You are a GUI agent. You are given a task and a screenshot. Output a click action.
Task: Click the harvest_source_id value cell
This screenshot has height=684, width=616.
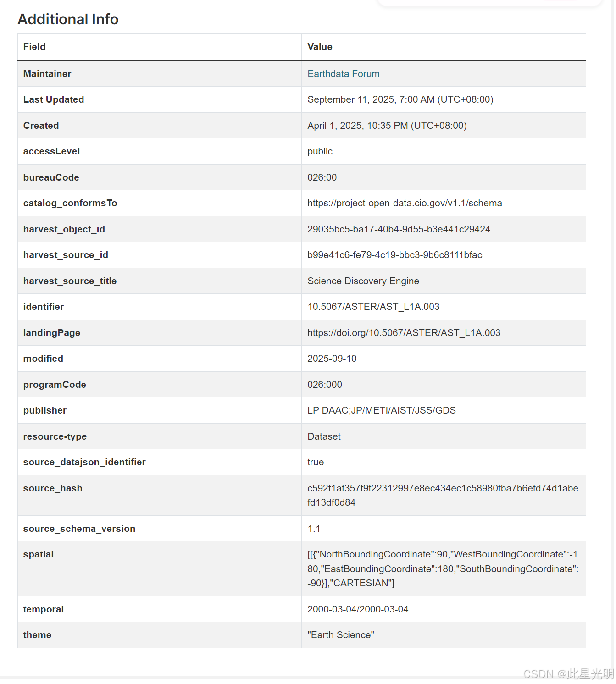[x=394, y=255]
